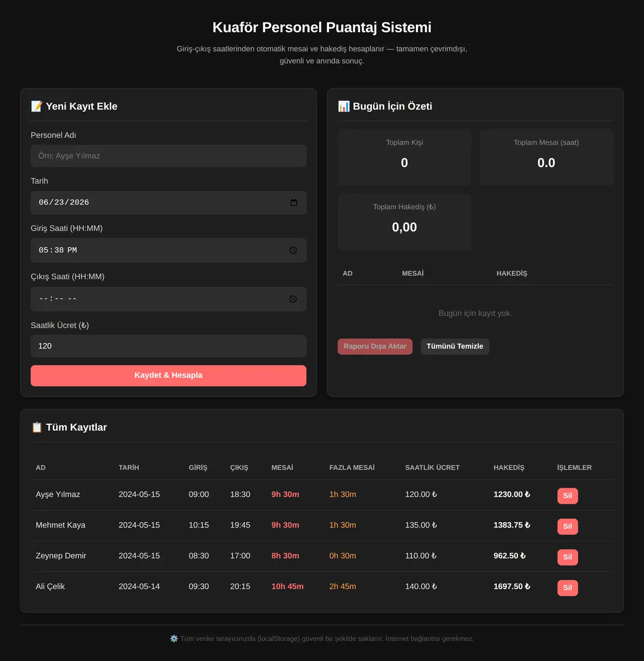Click exit time 19:45 in Mehmet Kaya row
The image size is (644, 661).
point(240,525)
